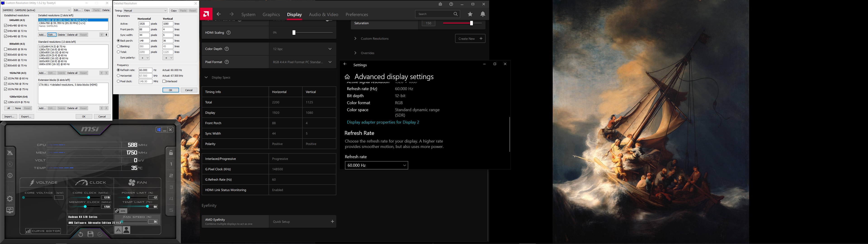Click the save profile floppy icon
The image size is (868, 244).
pyautogui.click(x=90, y=234)
